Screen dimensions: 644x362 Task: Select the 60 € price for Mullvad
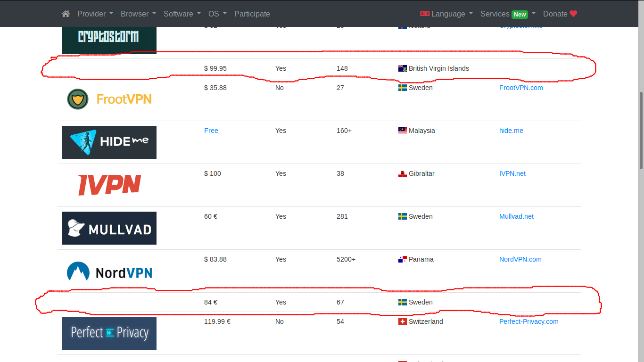click(211, 216)
